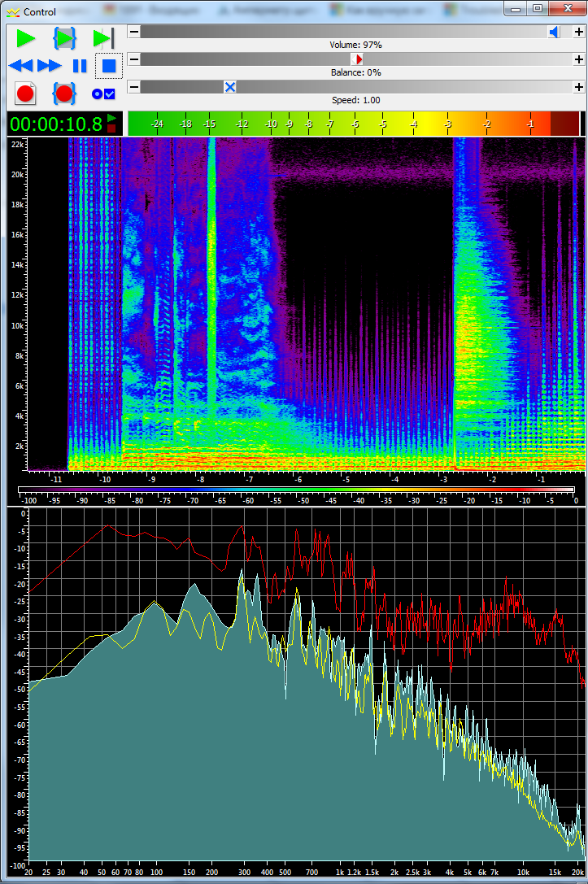588x884 pixels.
Task: Click the "Balance: 0%" label
Action: pos(355,72)
